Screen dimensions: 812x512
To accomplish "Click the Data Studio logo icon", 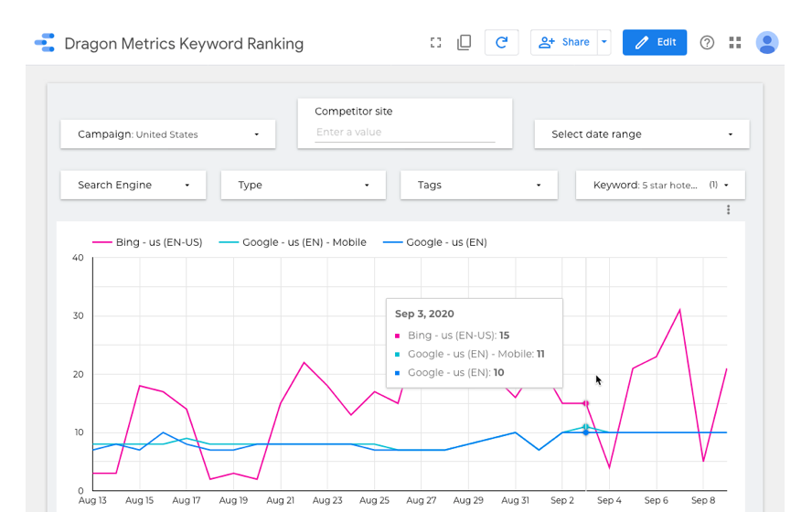I will tap(45, 42).
